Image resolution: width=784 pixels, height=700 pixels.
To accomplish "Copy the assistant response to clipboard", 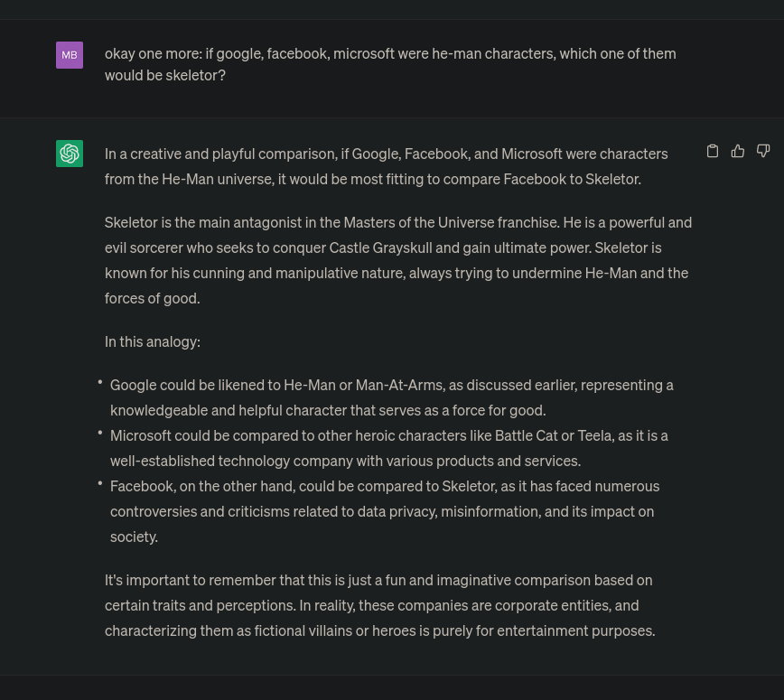I will click(x=713, y=152).
